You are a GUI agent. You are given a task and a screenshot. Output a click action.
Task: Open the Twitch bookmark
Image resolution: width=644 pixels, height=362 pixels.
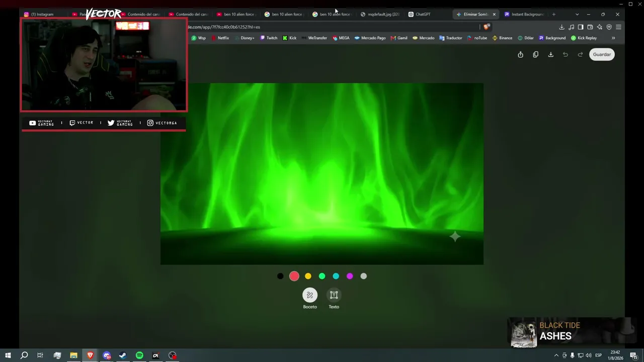coord(269,38)
